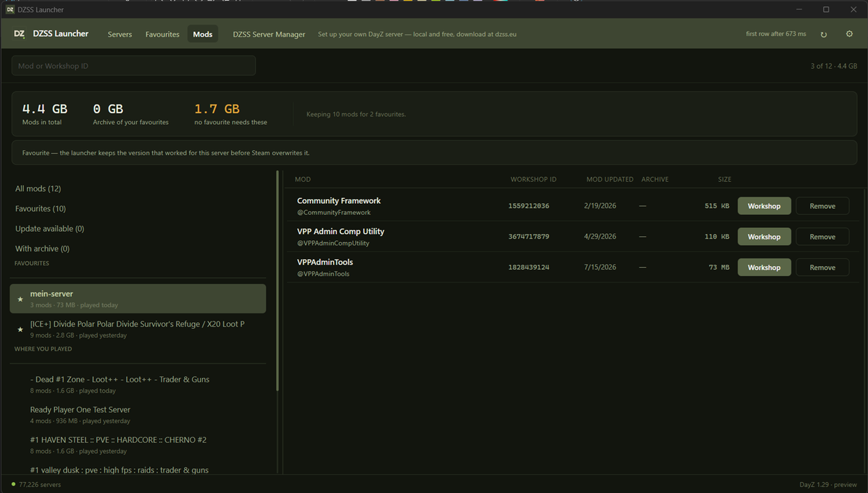This screenshot has height=493, width=868.
Task: Click the Community Framework mod name
Action: (339, 201)
